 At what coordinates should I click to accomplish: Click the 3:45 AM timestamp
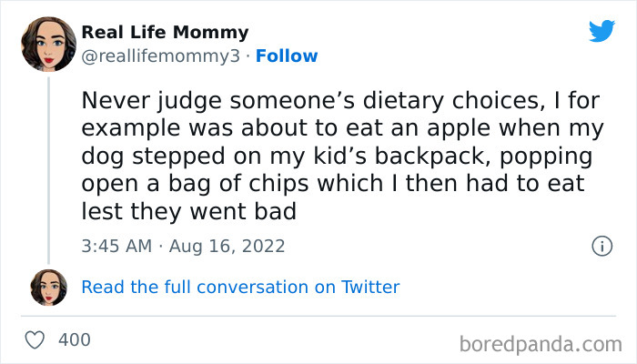115,246
